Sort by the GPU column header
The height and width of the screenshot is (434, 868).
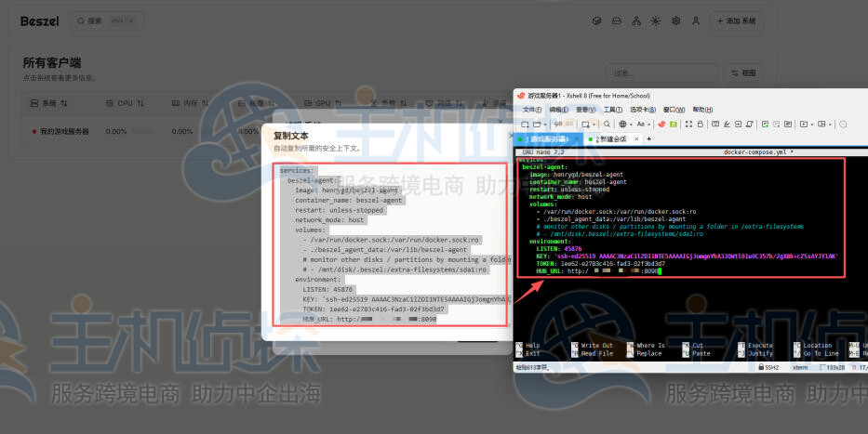tap(322, 103)
